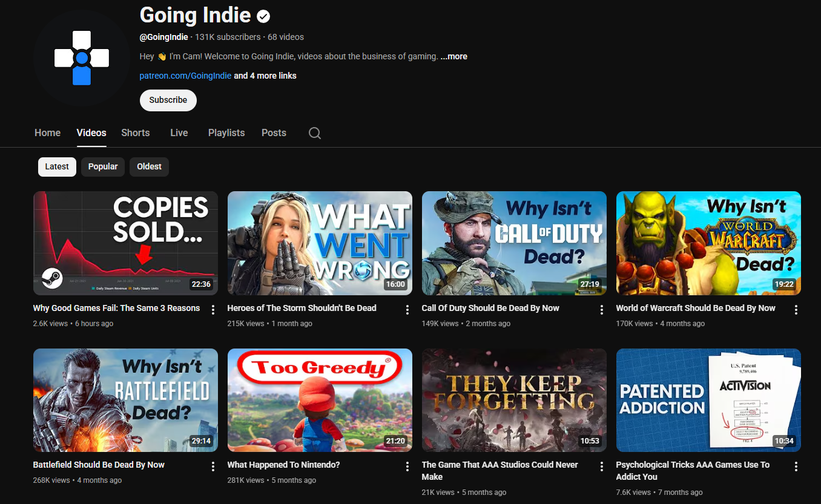The image size is (821, 504).
Task: Click the 'Why Isn't World of Warcraft Dead?' thumbnail
Action: click(708, 243)
